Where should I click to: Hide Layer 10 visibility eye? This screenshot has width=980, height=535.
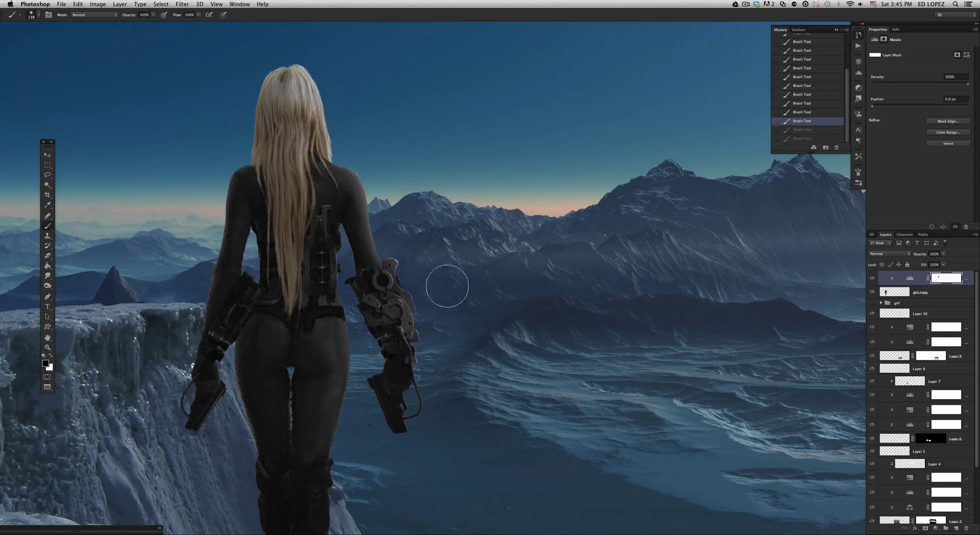[x=872, y=313]
